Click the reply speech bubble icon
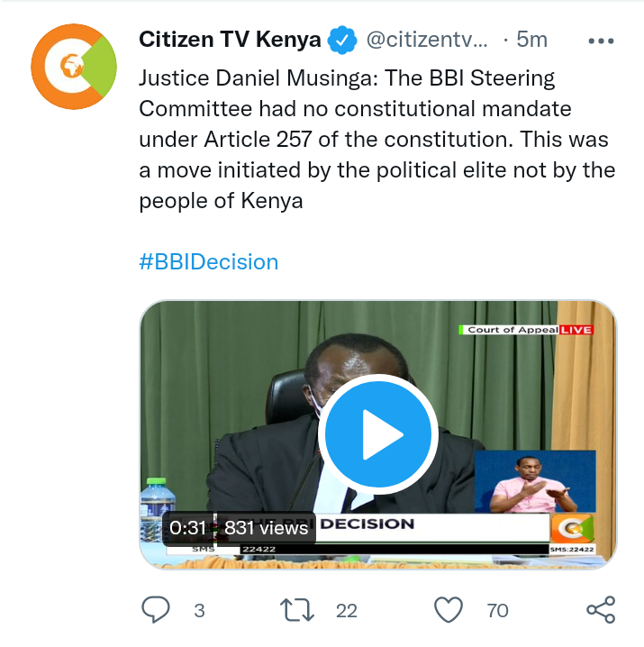 click(x=156, y=610)
